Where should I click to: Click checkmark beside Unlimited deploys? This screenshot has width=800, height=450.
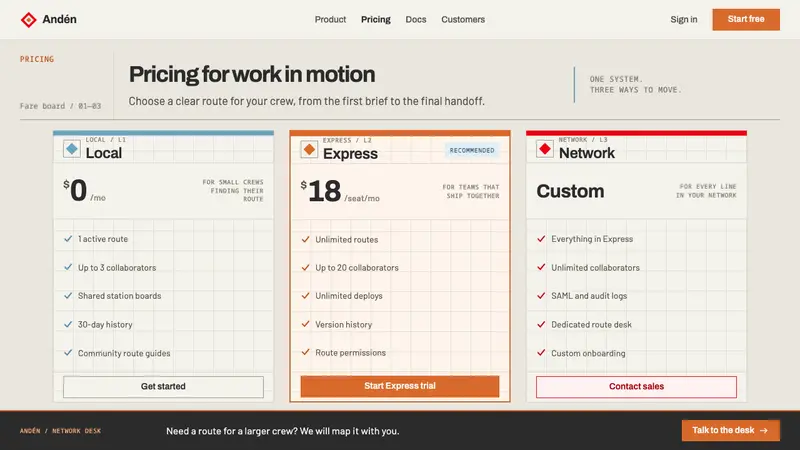305,296
